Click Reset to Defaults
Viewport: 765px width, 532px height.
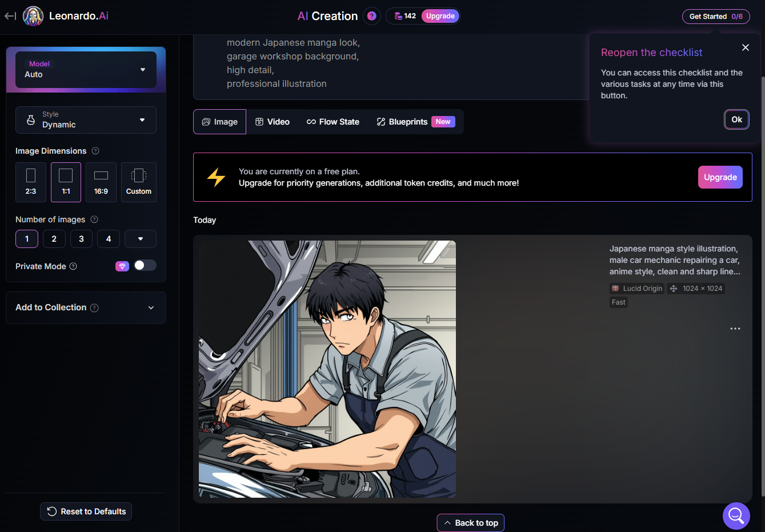(x=86, y=511)
